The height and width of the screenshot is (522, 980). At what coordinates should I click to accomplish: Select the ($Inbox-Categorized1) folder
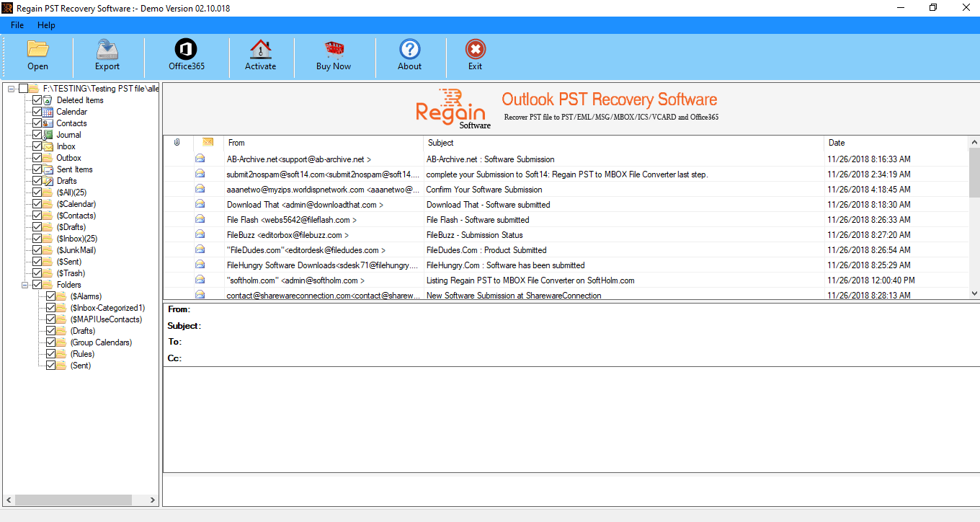tap(107, 308)
